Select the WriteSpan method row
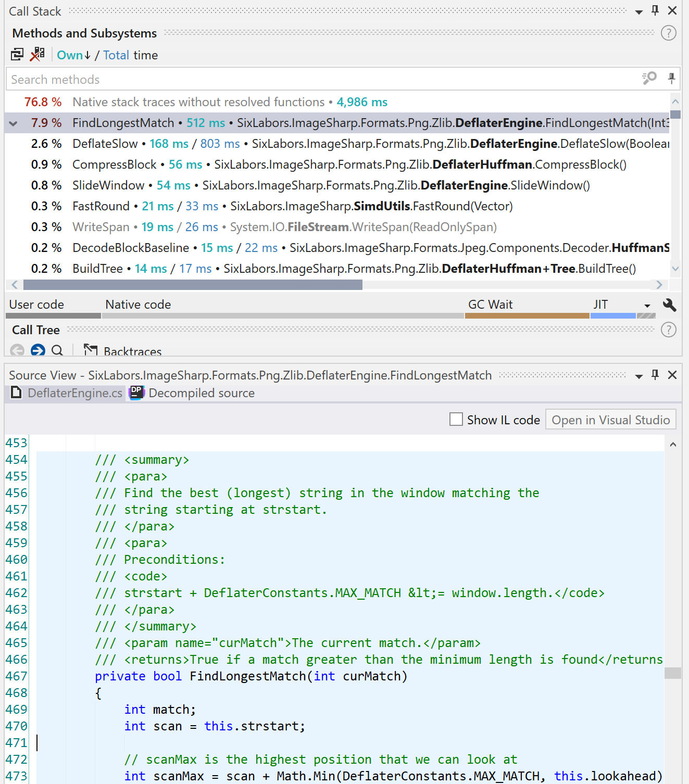Screen dimensions: 689x784 pos(337,227)
